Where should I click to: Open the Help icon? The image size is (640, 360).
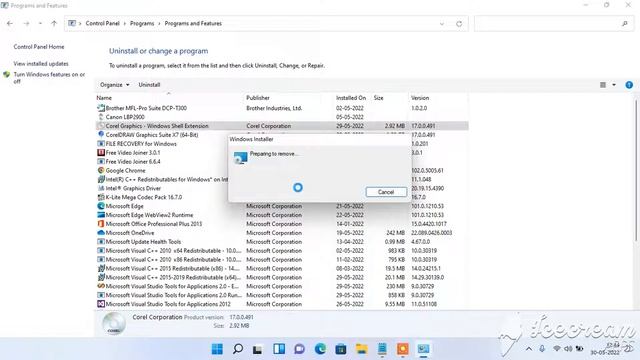(629, 85)
